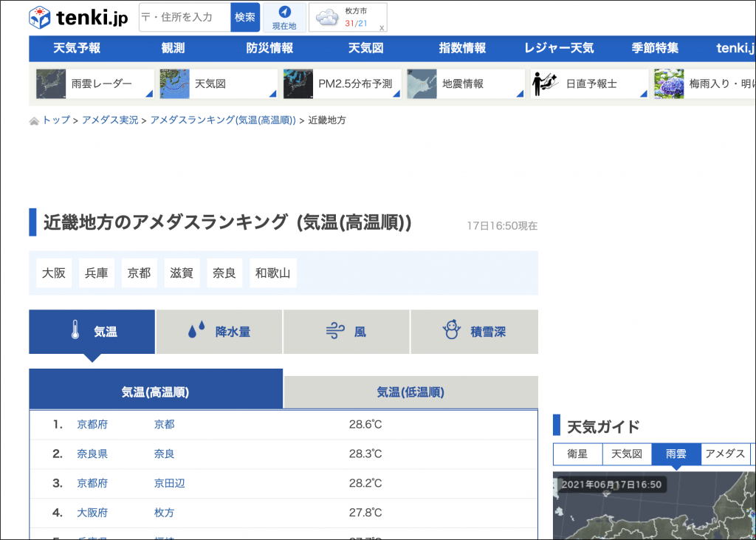
Task: Open the 指数情報 menu
Action: pyautogui.click(x=462, y=48)
